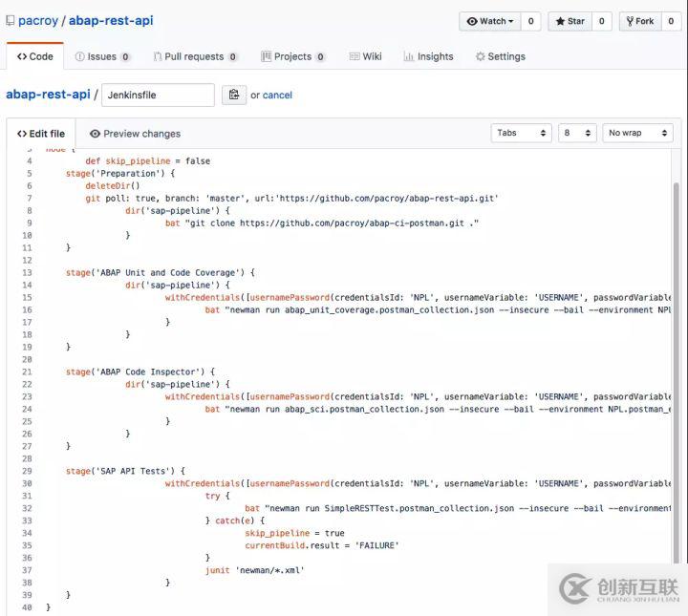The image size is (688, 616).
Task: Click the editor vertical scrollbar
Action: [676, 372]
